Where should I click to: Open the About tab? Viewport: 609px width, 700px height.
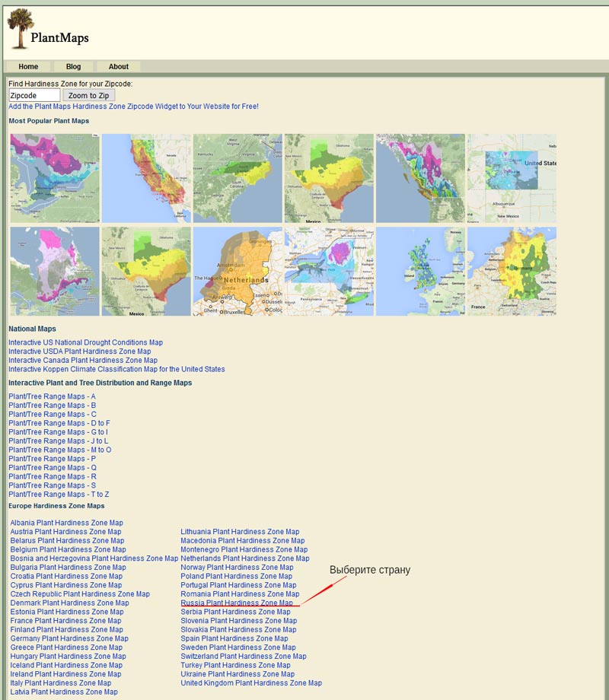(x=118, y=66)
